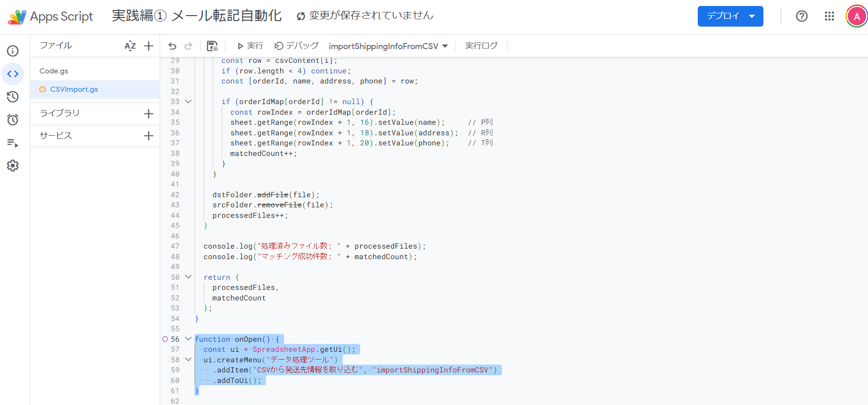
Task: Click the サービス section header
Action: tap(56, 136)
